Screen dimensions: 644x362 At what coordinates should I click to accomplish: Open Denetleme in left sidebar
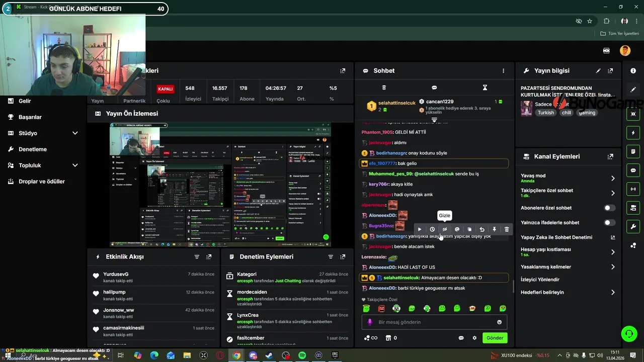click(33, 149)
